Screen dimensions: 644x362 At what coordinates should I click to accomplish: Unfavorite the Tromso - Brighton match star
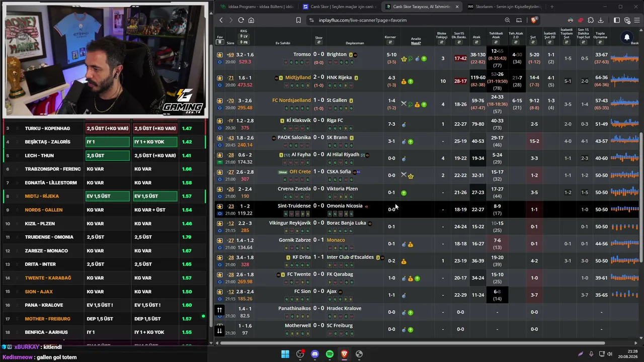[x=220, y=55]
